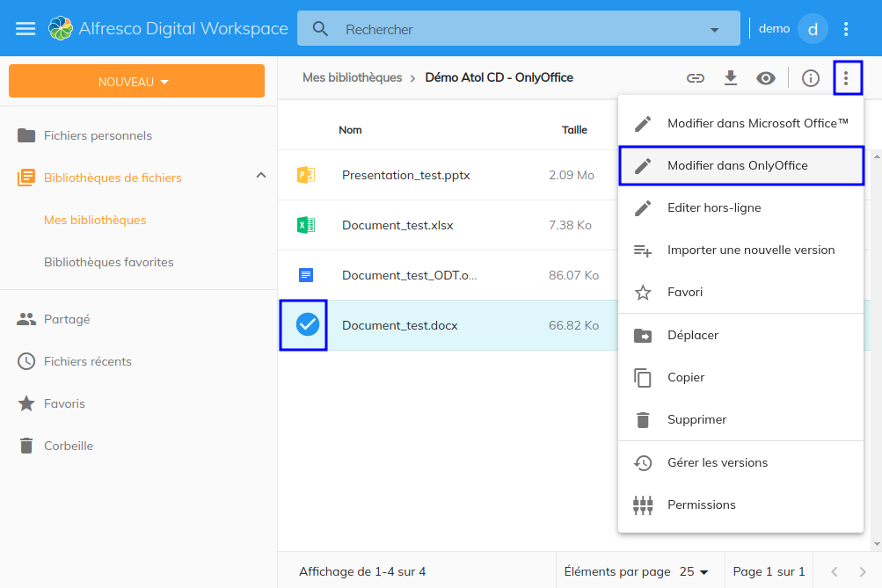
Task: Choose Déplacer from the menu
Action: tap(740, 335)
